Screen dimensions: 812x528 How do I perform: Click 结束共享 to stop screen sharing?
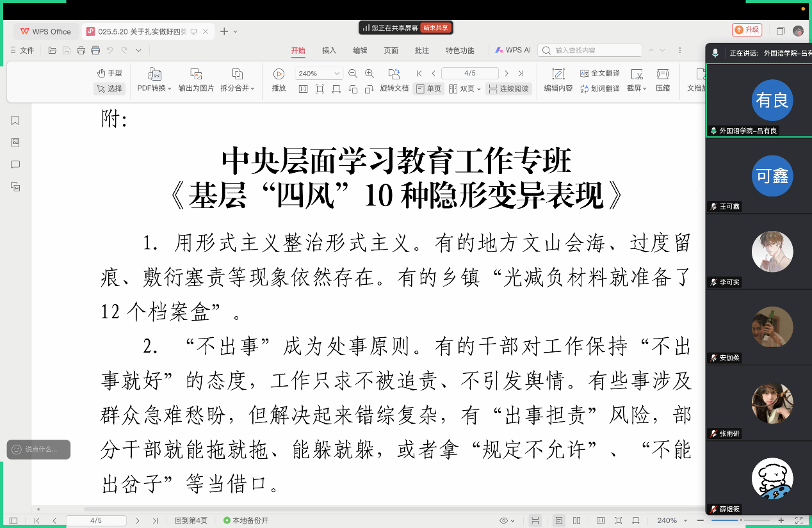tap(437, 28)
